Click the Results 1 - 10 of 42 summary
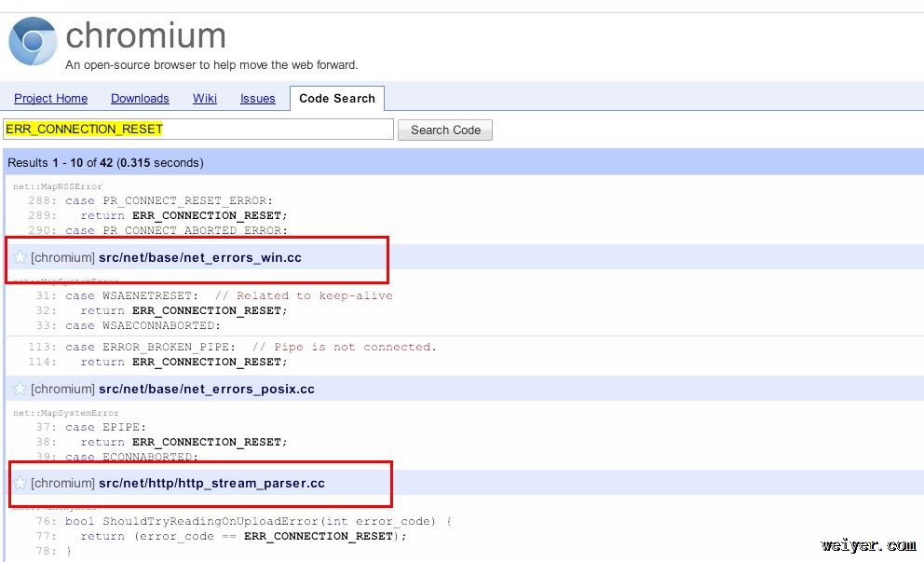 pos(105,163)
